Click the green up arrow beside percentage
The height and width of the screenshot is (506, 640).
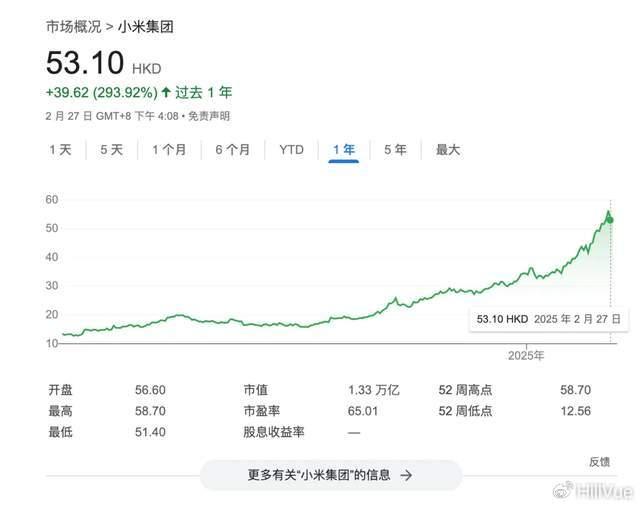click(x=166, y=92)
